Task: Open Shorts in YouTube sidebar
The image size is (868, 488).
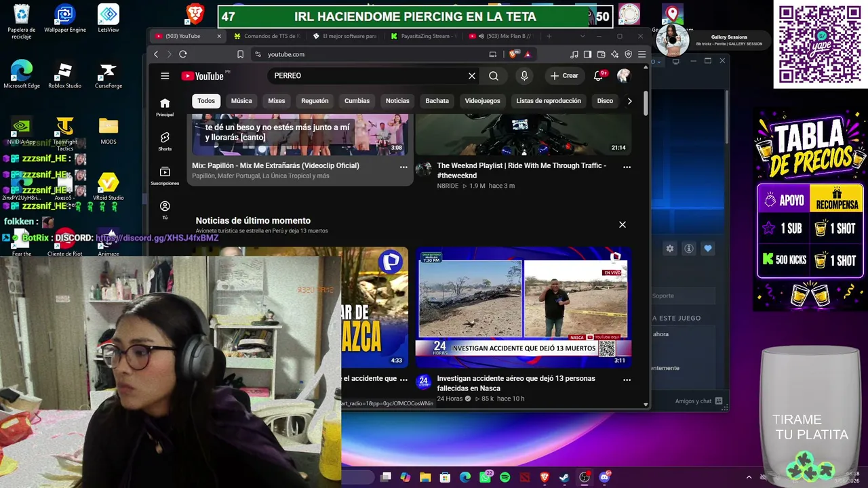Action: (x=165, y=142)
